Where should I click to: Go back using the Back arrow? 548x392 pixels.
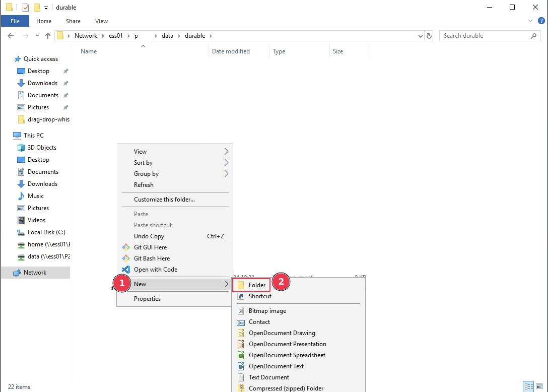(x=11, y=36)
